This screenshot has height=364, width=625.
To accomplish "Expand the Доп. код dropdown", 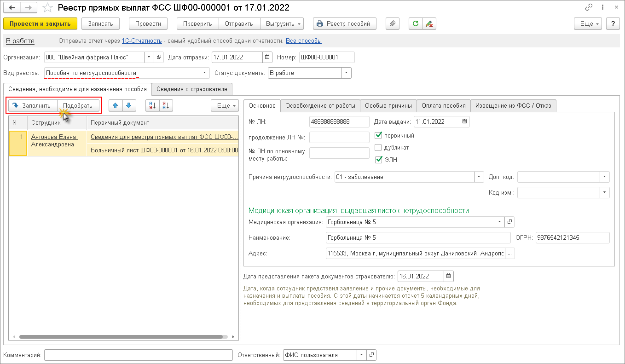I will coord(605,177).
